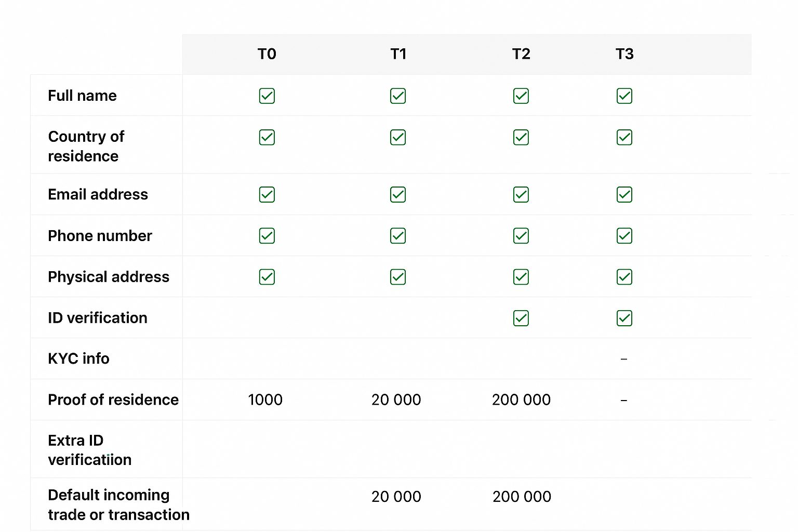
Task: Toggle Phone number checkbox in T0 column
Action: (267, 236)
